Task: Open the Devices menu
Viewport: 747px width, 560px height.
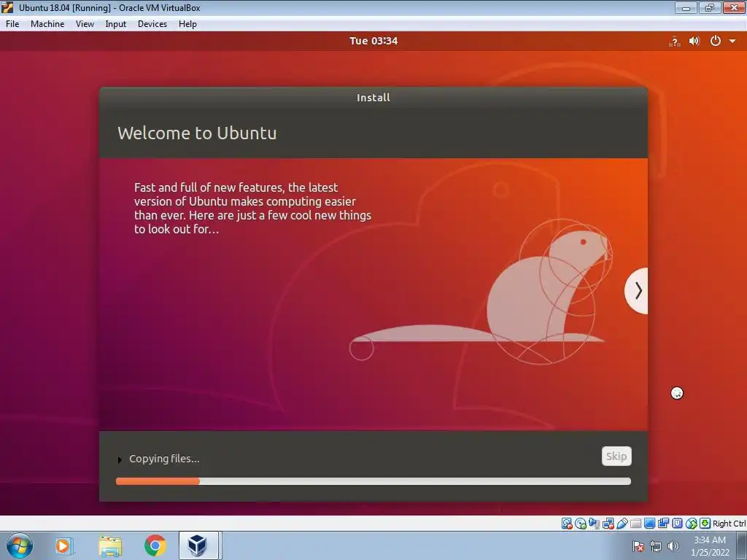Action: 152,24
